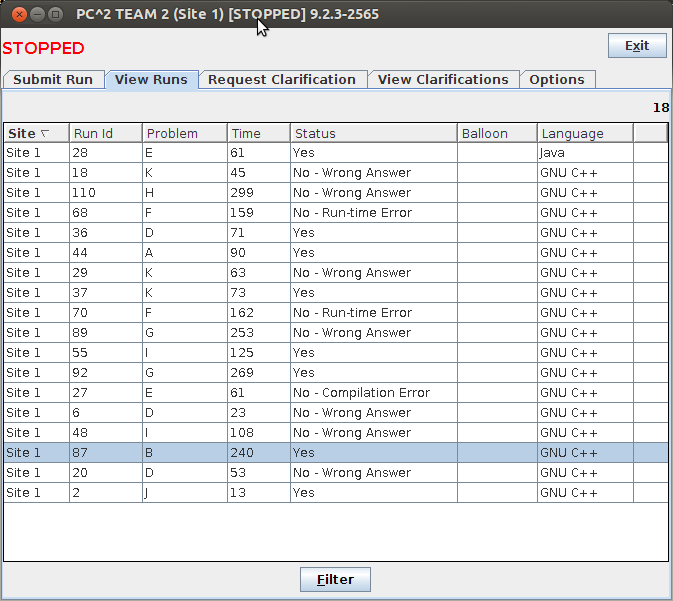Sort table by Problem column header
This screenshot has height=601, width=673.
point(184,133)
